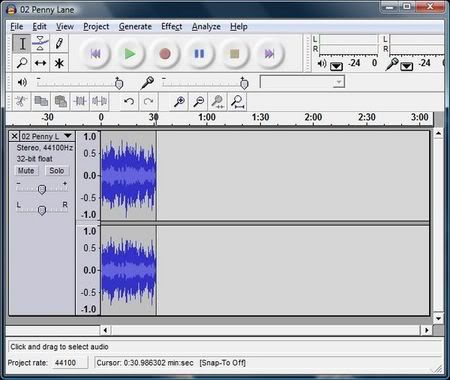450x380 pixels.
Task: Pause playback with the Pause button
Action: pos(199,54)
